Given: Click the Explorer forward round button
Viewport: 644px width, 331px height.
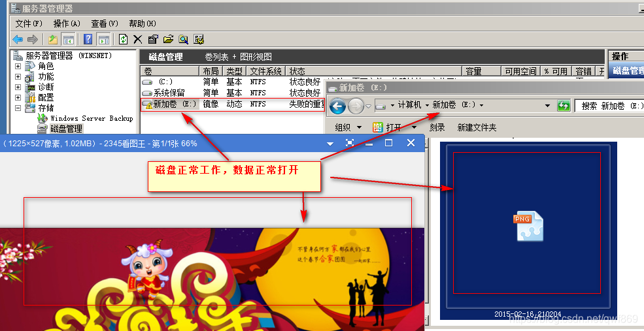Looking at the screenshot, I should pos(356,106).
